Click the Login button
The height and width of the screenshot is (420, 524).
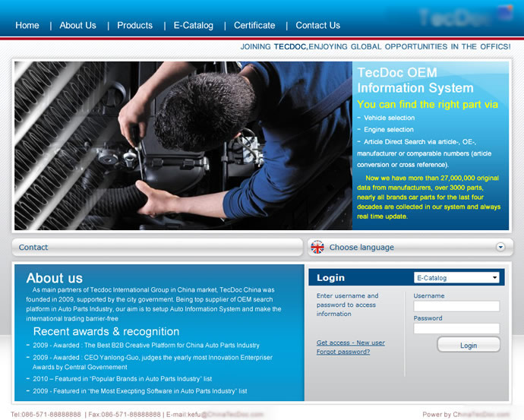(x=469, y=345)
